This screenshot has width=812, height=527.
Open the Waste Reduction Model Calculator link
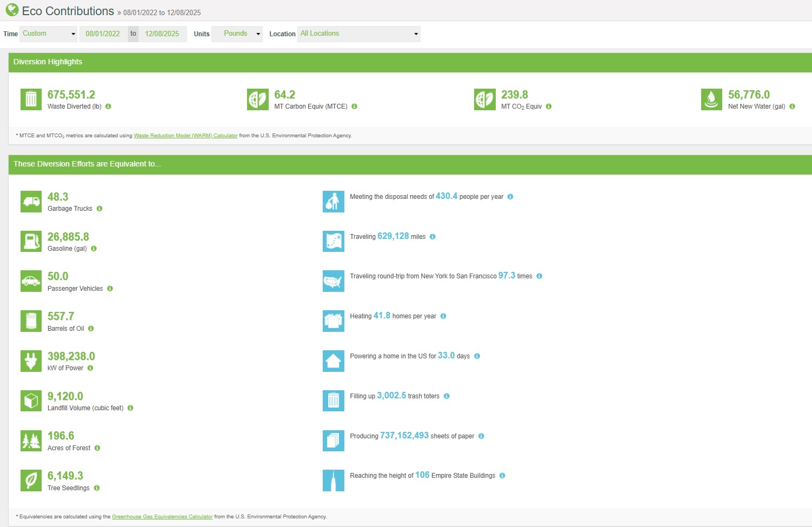[x=185, y=136]
